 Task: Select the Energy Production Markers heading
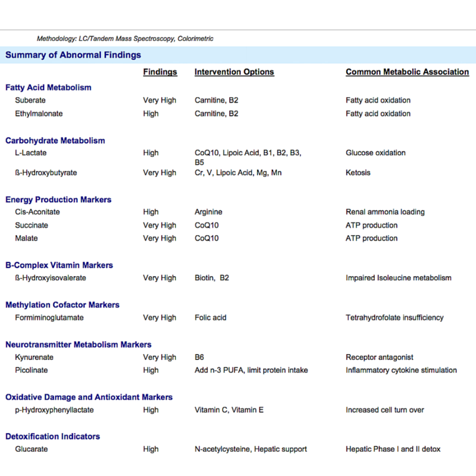(58, 200)
